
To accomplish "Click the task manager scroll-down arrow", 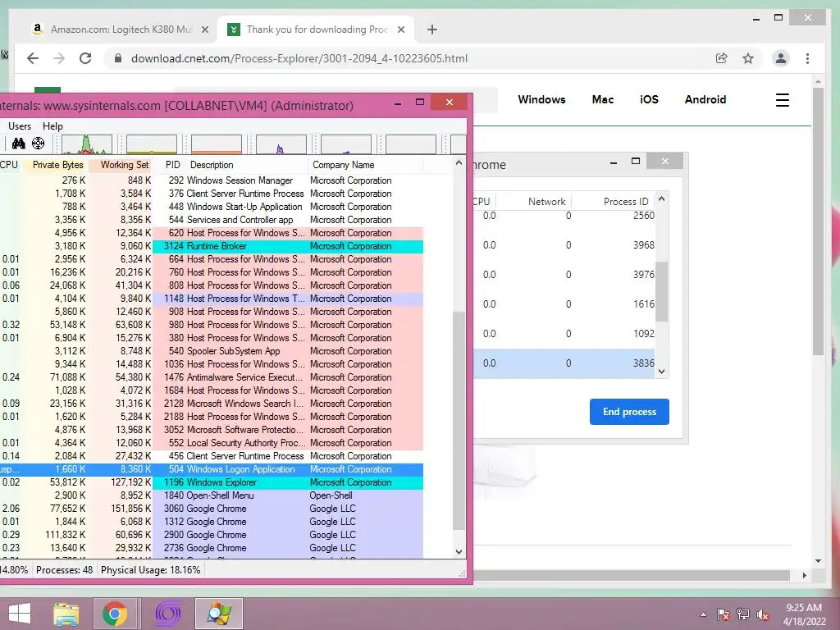I will pyautogui.click(x=662, y=372).
